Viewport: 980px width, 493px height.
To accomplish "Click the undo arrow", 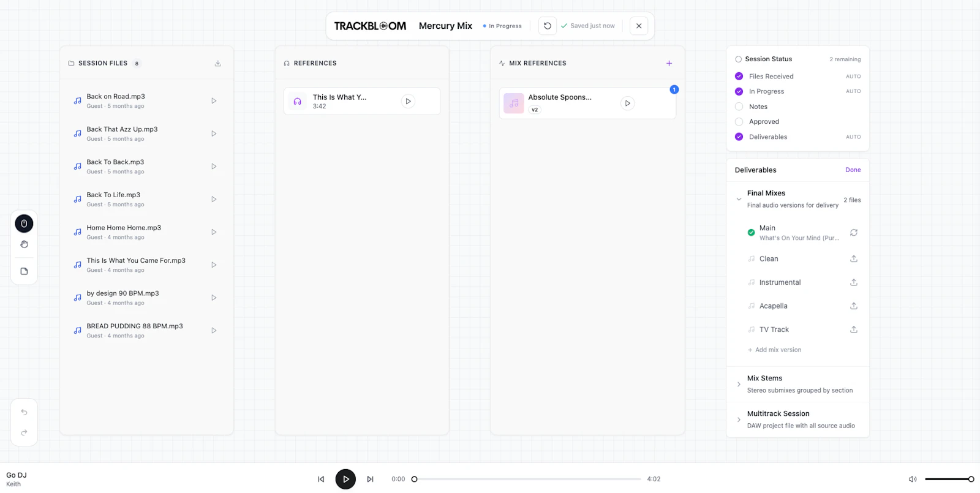I will (24, 412).
